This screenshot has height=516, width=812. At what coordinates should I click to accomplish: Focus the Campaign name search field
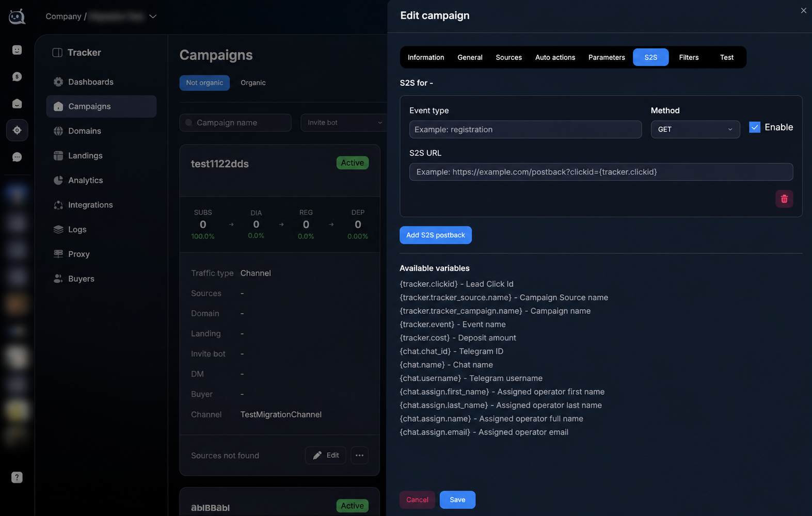(x=235, y=123)
